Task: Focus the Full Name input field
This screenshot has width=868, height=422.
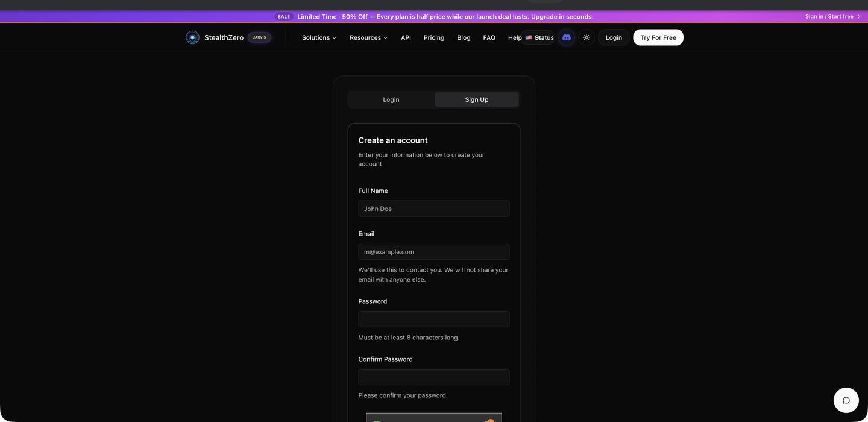Action: point(434,209)
